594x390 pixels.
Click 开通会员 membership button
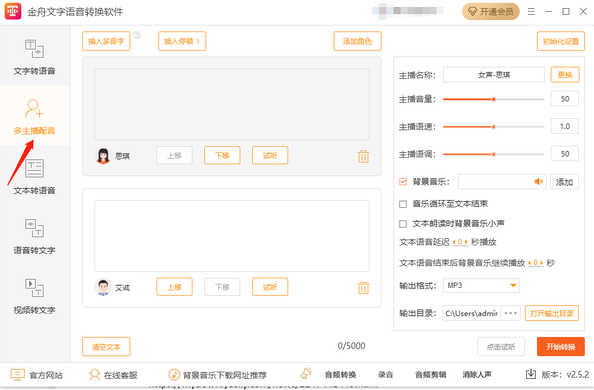tap(491, 12)
